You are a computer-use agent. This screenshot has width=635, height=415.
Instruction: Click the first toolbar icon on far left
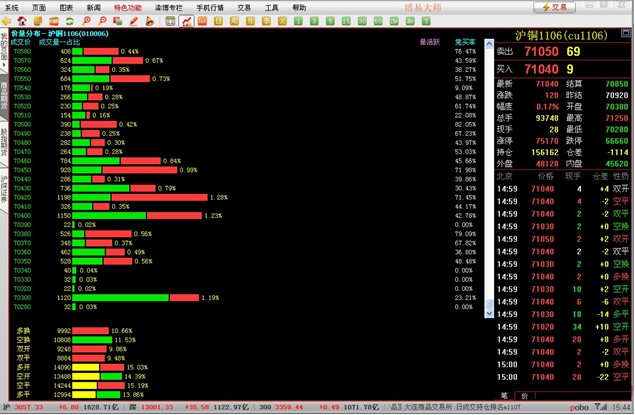point(7,21)
